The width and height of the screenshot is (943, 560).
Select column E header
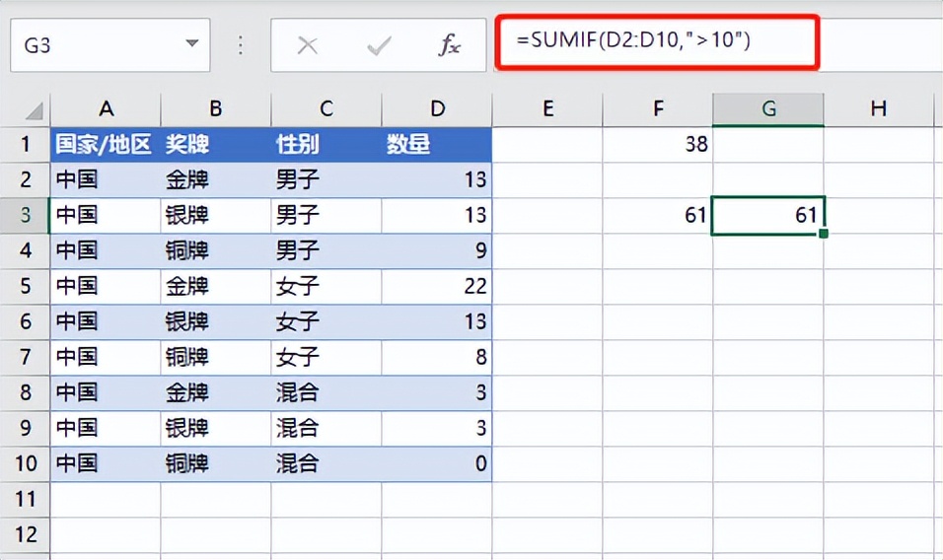pos(547,108)
